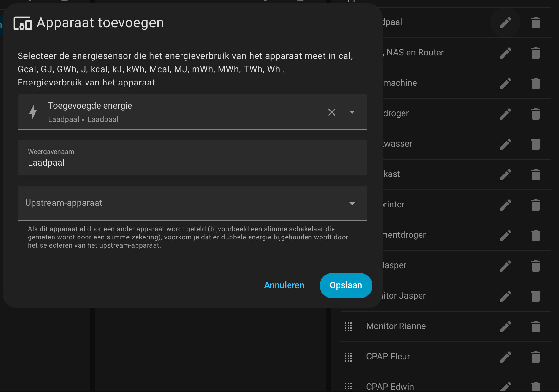559x392 pixels.
Task: Click the CPAP Fleur list item
Action: (388, 357)
